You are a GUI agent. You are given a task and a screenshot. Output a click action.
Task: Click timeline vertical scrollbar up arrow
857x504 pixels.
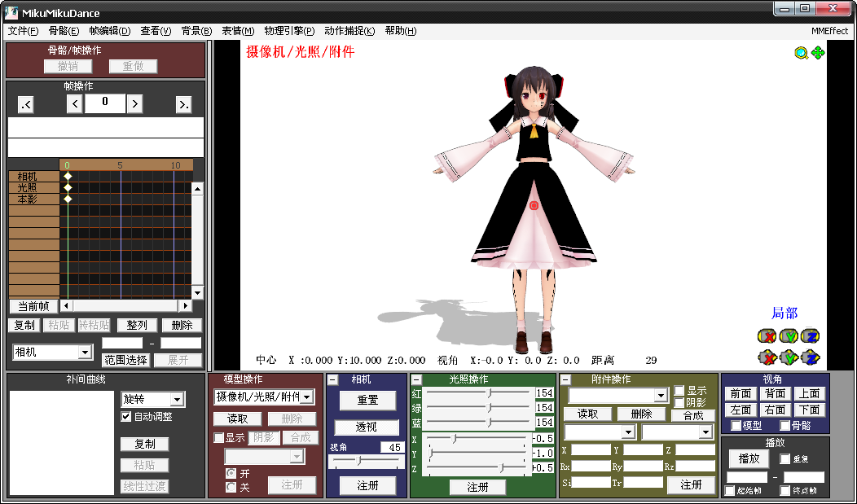(197, 188)
